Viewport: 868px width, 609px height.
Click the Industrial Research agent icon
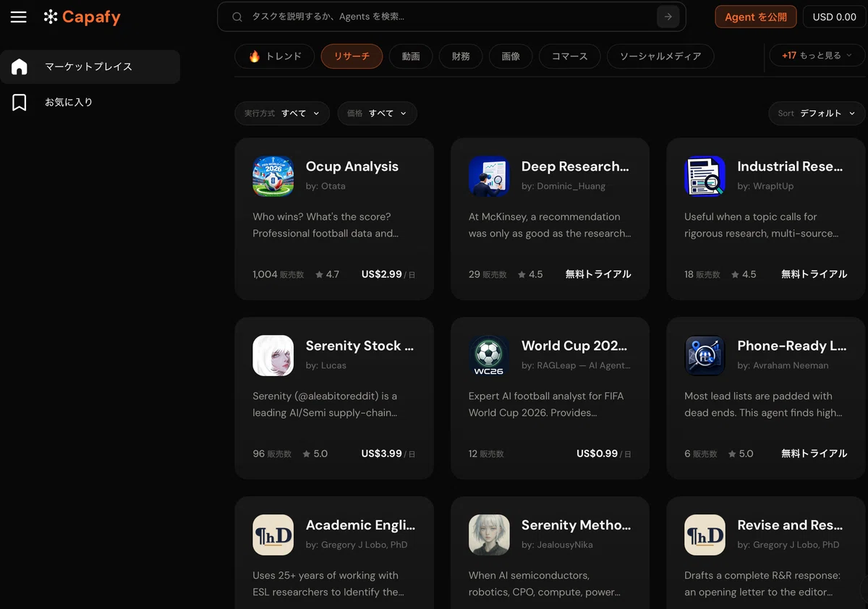[705, 176]
